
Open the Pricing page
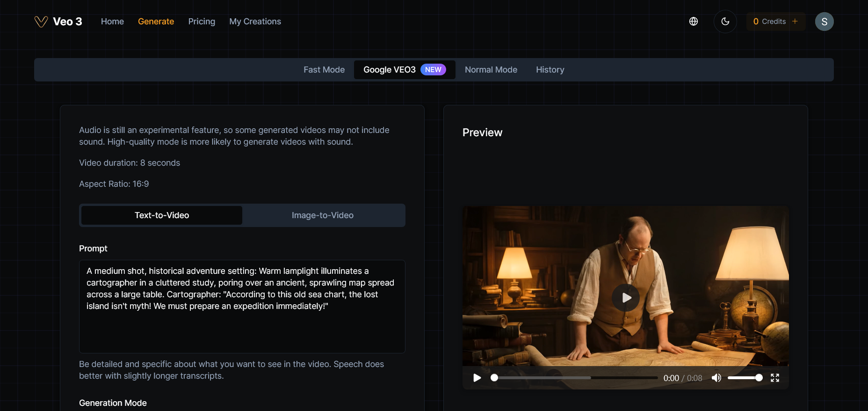tap(202, 22)
